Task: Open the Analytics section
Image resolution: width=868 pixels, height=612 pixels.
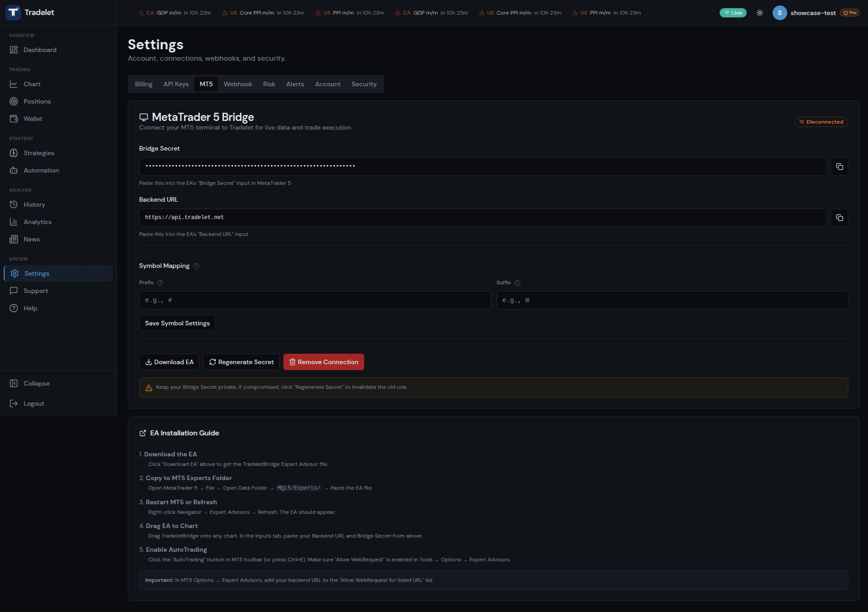Action: 37,222
